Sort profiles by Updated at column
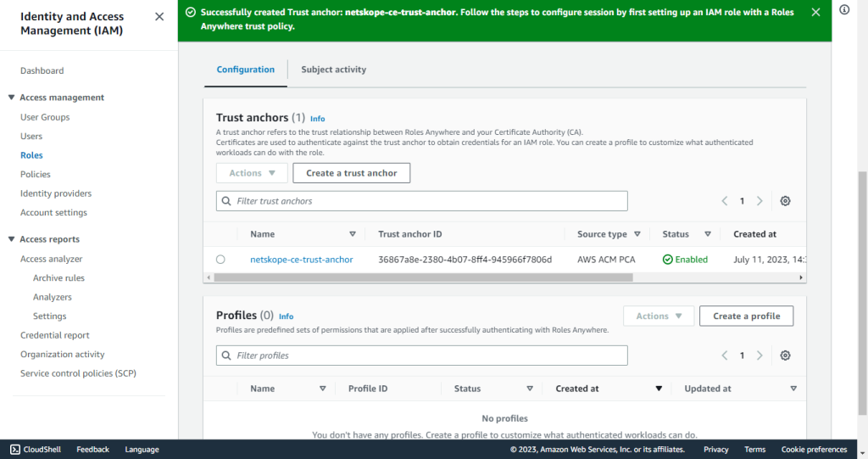The height and width of the screenshot is (459, 868). click(793, 389)
